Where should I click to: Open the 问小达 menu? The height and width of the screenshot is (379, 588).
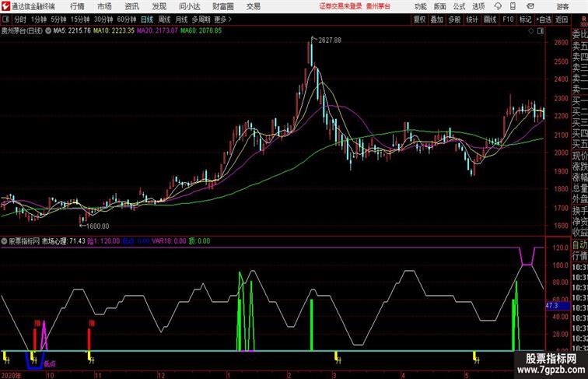coord(189,6)
